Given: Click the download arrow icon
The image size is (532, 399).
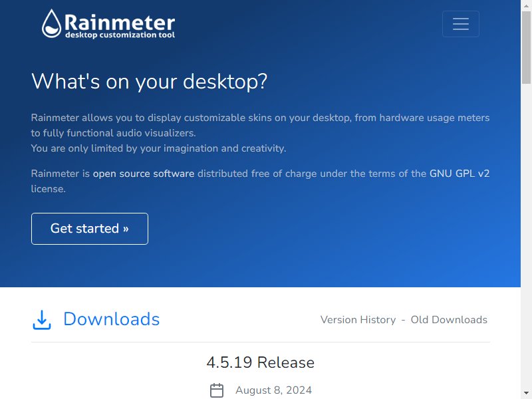Looking at the screenshot, I should click(42, 320).
